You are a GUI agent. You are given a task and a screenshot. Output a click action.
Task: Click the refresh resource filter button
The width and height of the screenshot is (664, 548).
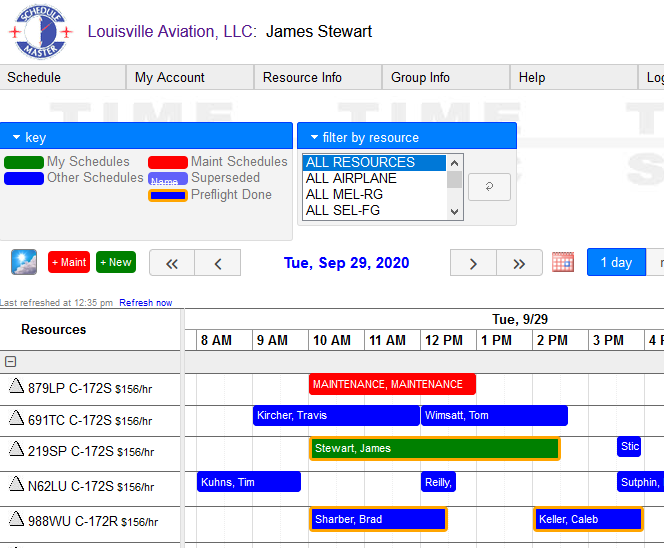(x=489, y=187)
